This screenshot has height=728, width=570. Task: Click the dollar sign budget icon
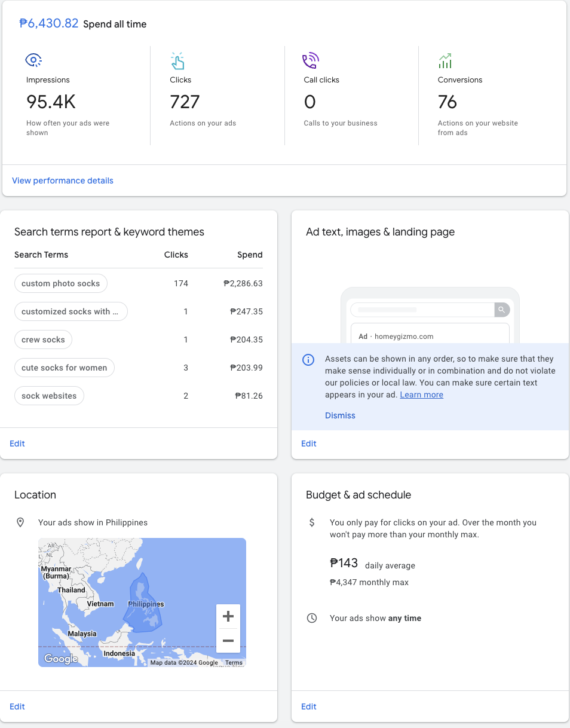(312, 522)
